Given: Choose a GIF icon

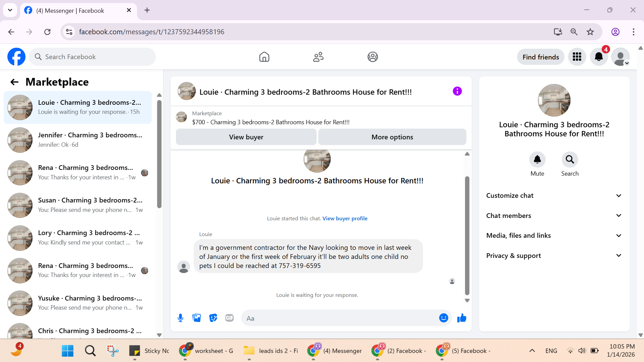Looking at the screenshot, I should tap(230, 318).
